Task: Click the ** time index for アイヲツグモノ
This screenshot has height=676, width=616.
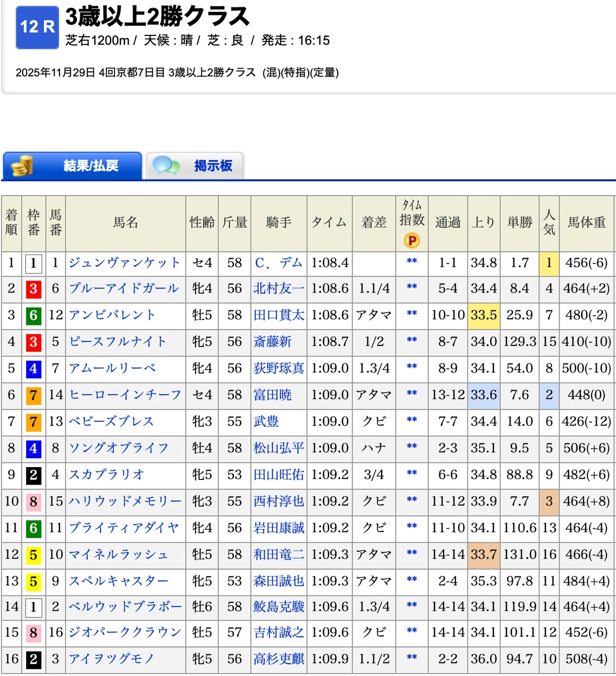Action: 412,657
